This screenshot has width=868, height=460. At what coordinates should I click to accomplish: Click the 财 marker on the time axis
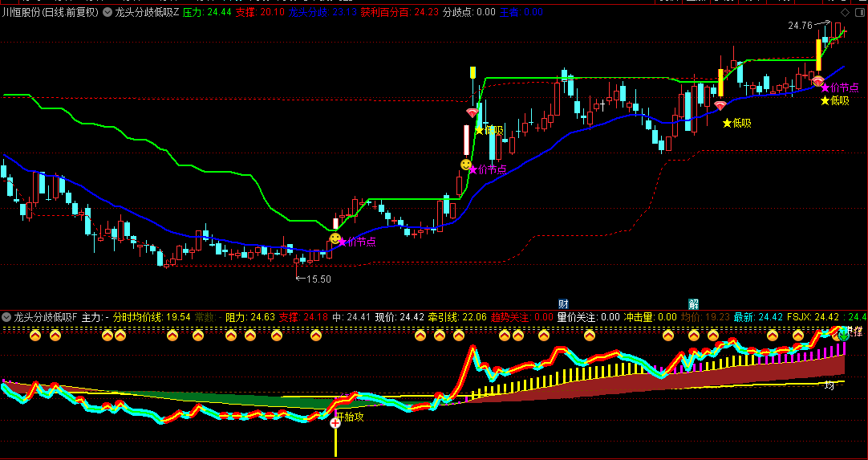point(563,303)
